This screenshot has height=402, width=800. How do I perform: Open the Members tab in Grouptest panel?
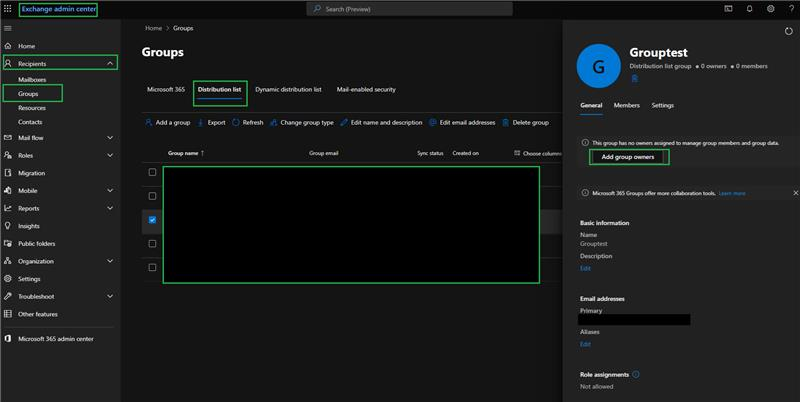pyautogui.click(x=627, y=105)
